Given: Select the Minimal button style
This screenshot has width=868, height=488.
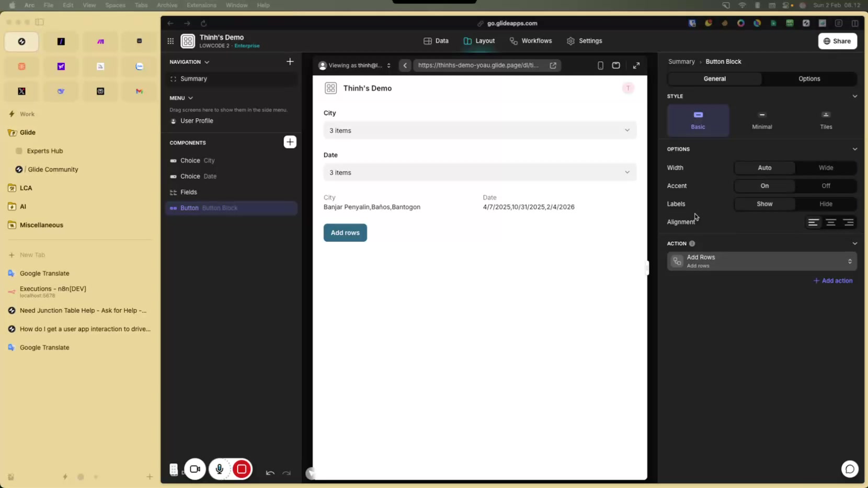Looking at the screenshot, I should tap(762, 120).
